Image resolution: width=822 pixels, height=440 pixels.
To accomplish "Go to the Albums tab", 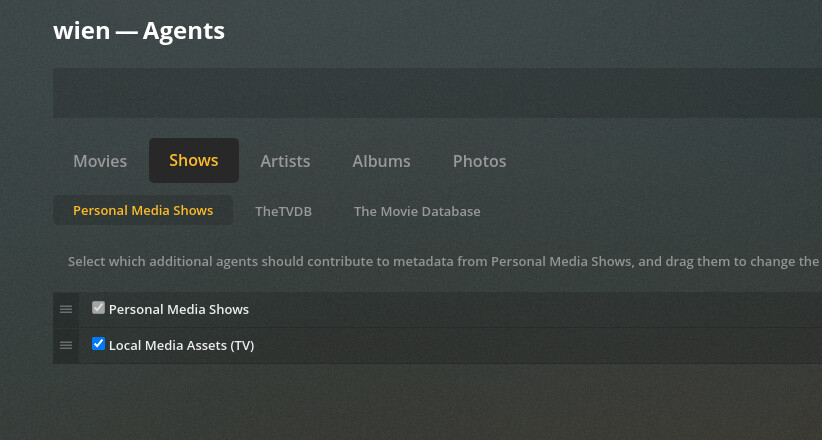I will 381,161.
